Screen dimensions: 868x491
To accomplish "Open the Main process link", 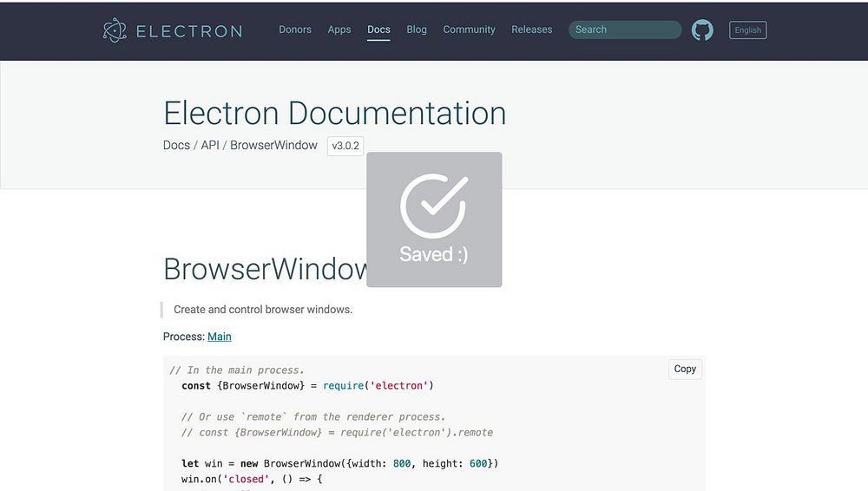I will 220,337.
